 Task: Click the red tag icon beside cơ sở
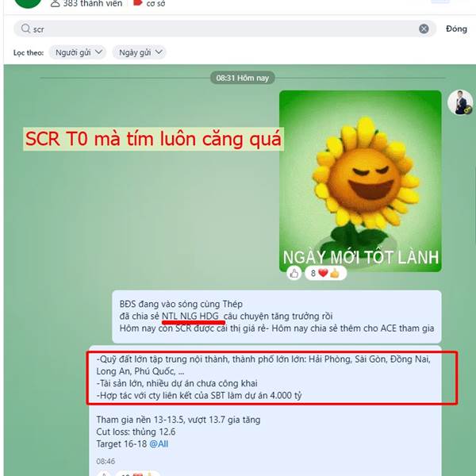138,2
